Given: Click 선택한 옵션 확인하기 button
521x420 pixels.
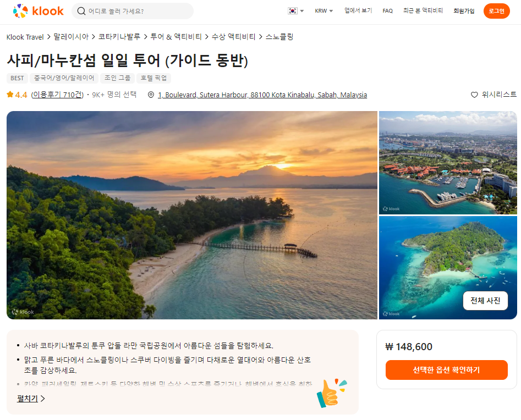Looking at the screenshot, I should click(x=446, y=370).
